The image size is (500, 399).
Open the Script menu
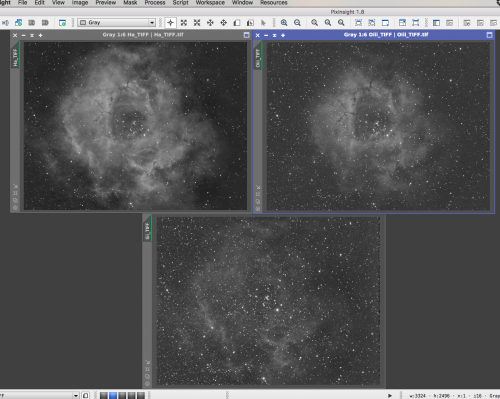point(180,3)
